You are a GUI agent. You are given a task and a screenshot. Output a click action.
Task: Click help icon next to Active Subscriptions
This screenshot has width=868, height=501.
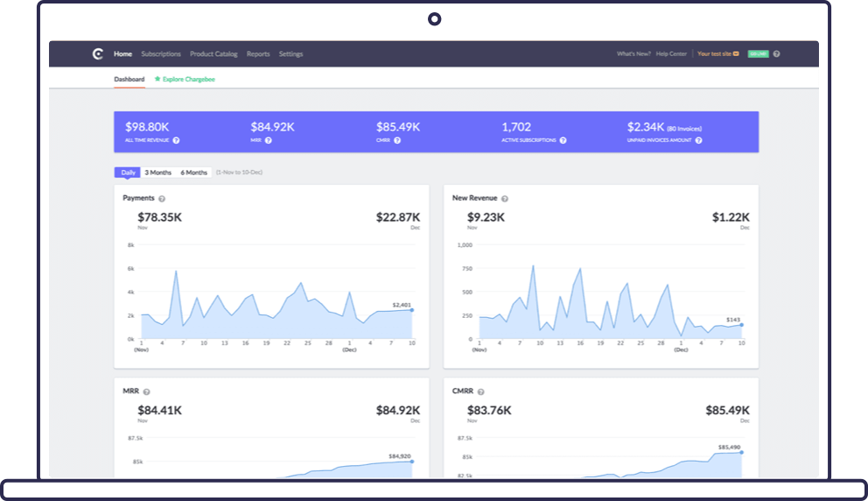tap(563, 140)
